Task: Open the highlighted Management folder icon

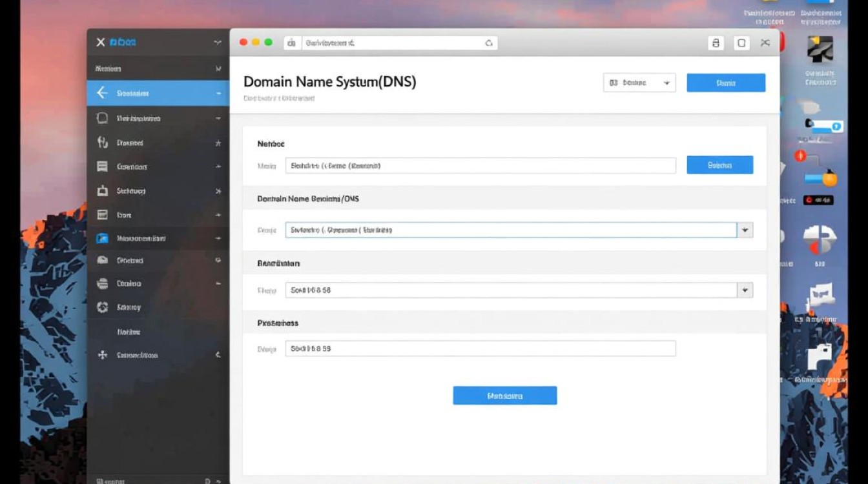Action: (x=103, y=237)
